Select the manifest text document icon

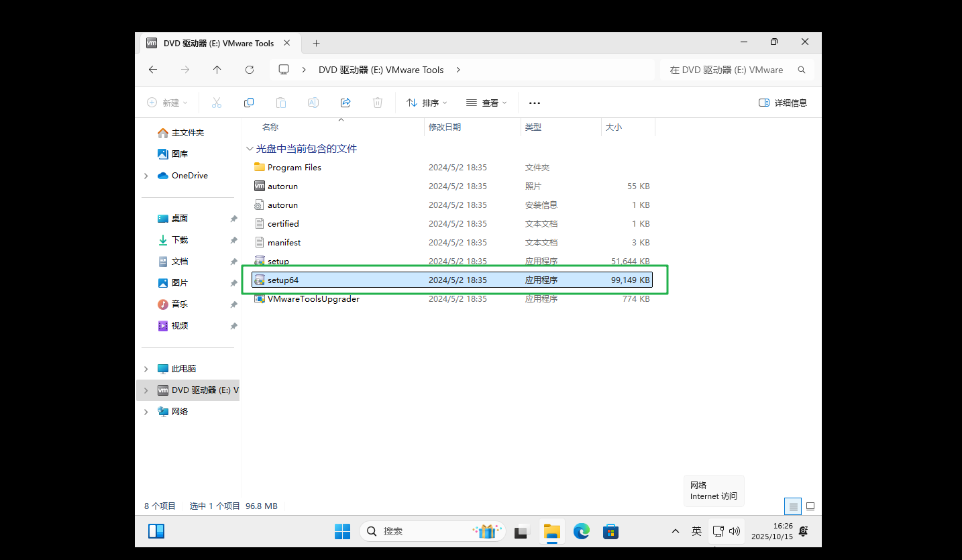260,242
